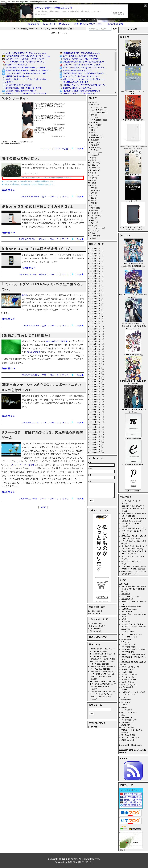Image resolution: width=148 pixels, height=868 pixels.
Task: Open the 駄文にゅうす top navigation link
Action: 65,24
